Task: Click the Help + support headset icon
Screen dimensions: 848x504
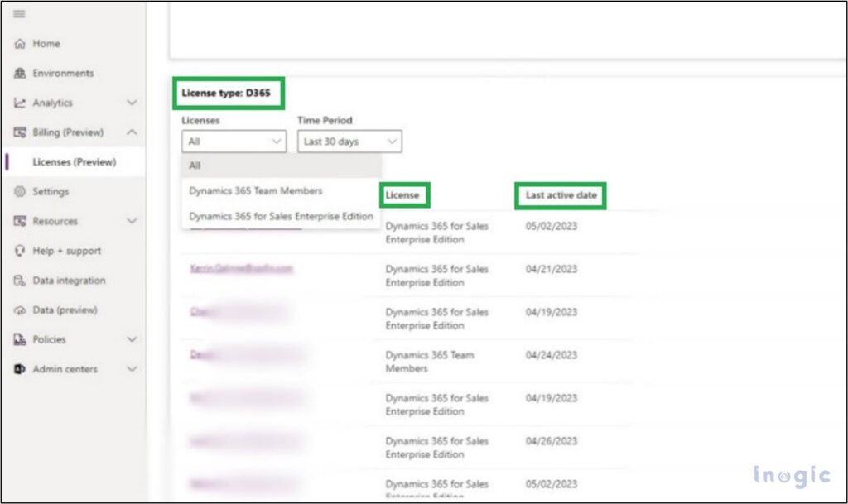Action: [20, 251]
